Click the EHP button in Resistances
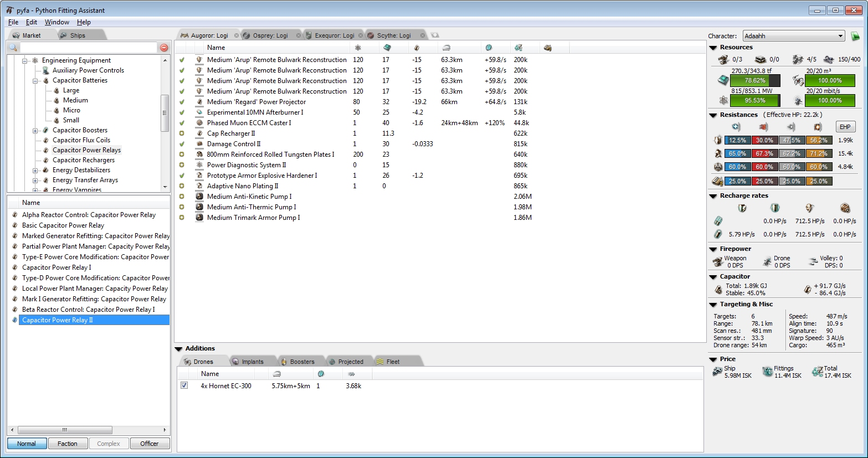 pos(845,127)
